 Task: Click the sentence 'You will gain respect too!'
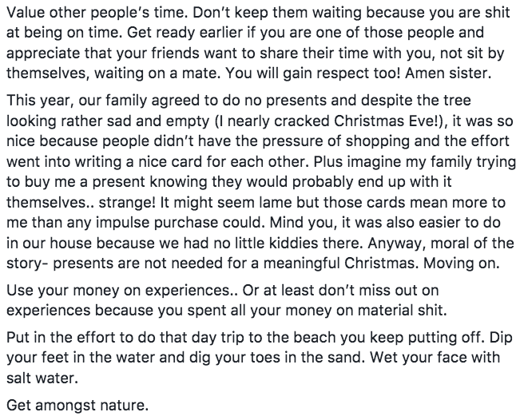coord(313,73)
